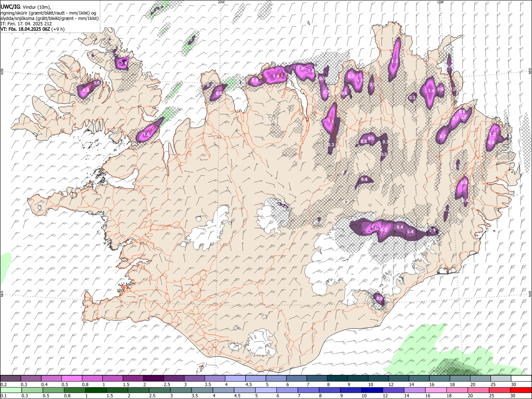Click the 12 label on bottom legend scale
Screen dimensions: 532x399
(x=385, y=396)
